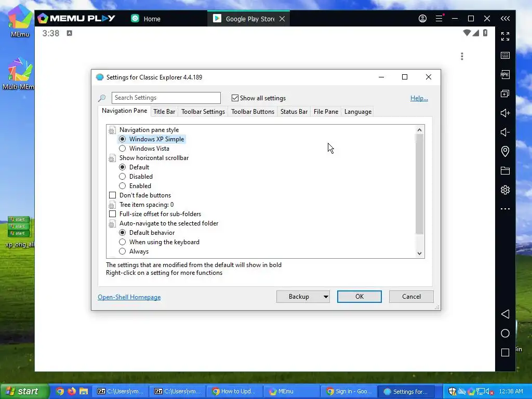Open MEmu settings gear icon
The width and height of the screenshot is (532, 399).
click(505, 190)
